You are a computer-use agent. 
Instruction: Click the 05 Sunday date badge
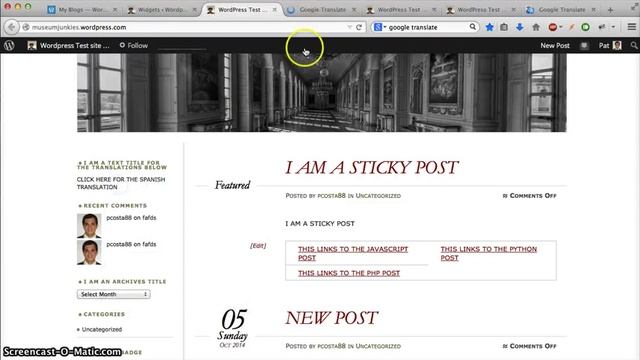pos(233,328)
